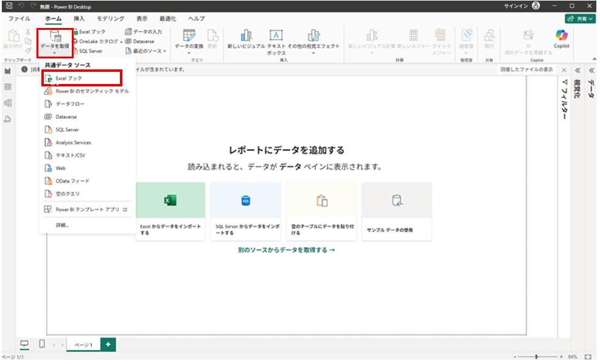Follow 別のソースからデータを取得する link
The width and height of the screenshot is (600, 364).
pyautogui.click(x=286, y=250)
